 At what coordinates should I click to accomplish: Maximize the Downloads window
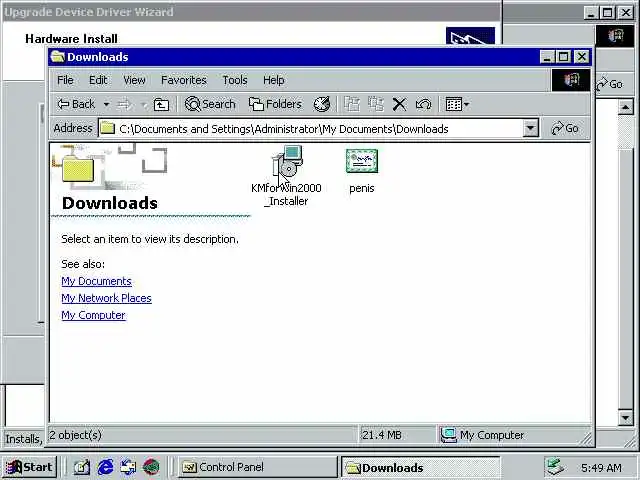[564, 57]
